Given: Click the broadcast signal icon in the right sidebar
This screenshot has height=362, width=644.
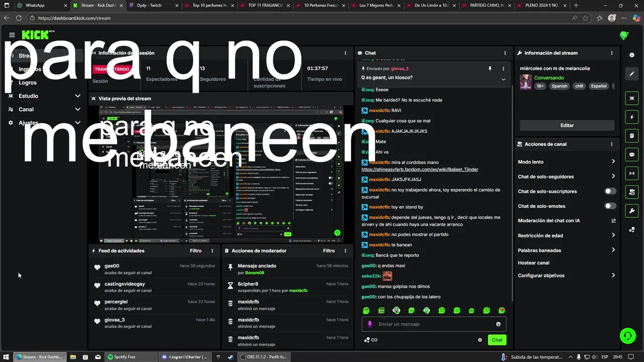Looking at the screenshot, I should tap(632, 173).
